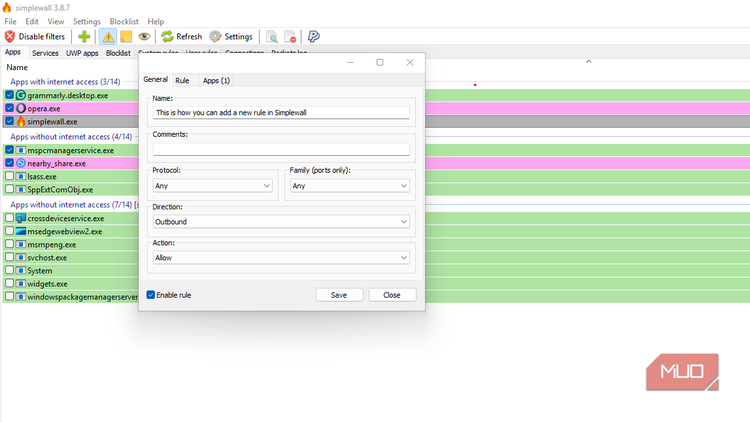Uncheck the opera.exe checkbox
Image resolution: width=750 pixels, height=422 pixels.
click(10, 108)
